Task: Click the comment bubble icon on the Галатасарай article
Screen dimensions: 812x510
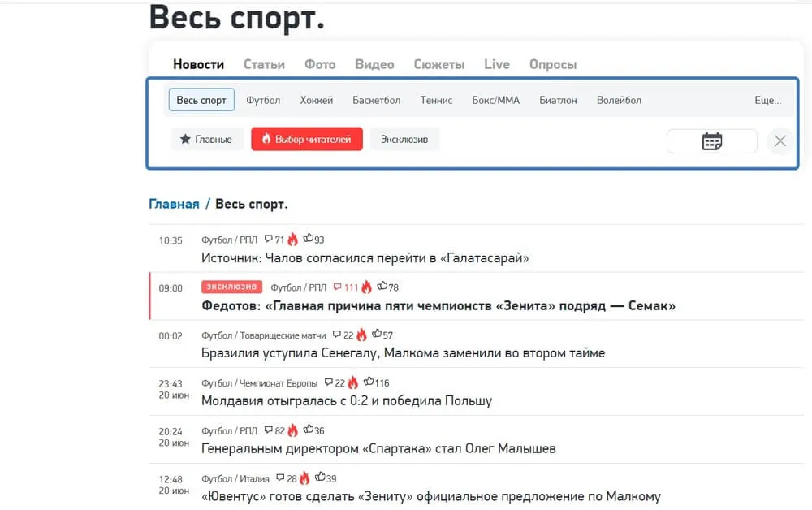Action: click(269, 238)
